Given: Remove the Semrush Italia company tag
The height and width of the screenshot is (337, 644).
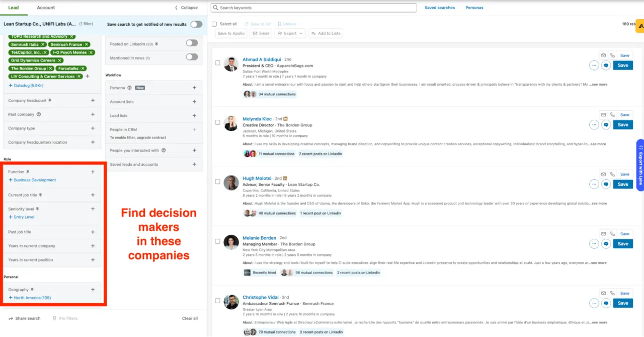Looking at the screenshot, I should [x=43, y=44].
